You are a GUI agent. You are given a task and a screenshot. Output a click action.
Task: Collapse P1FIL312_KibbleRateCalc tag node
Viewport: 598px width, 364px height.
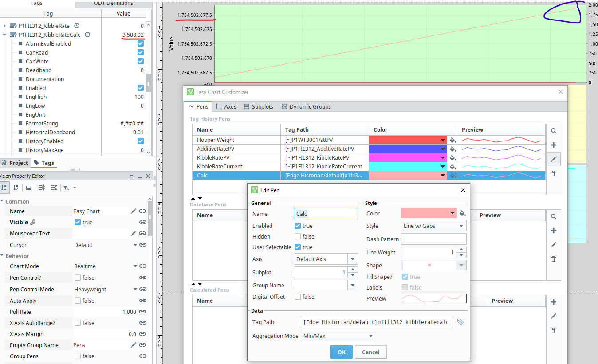pos(4,35)
